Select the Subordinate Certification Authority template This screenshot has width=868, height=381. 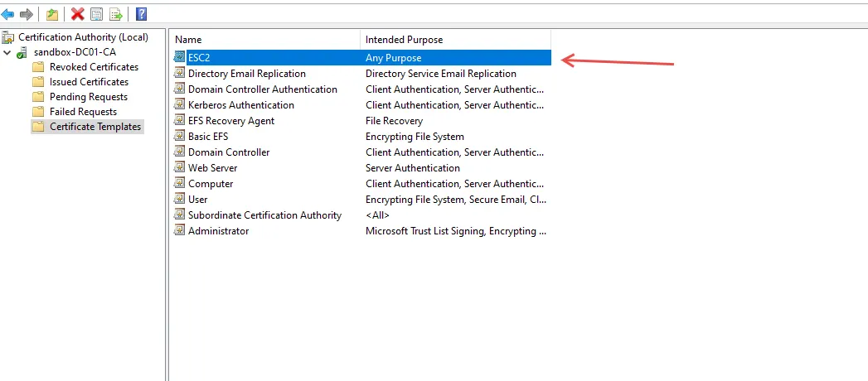[264, 215]
